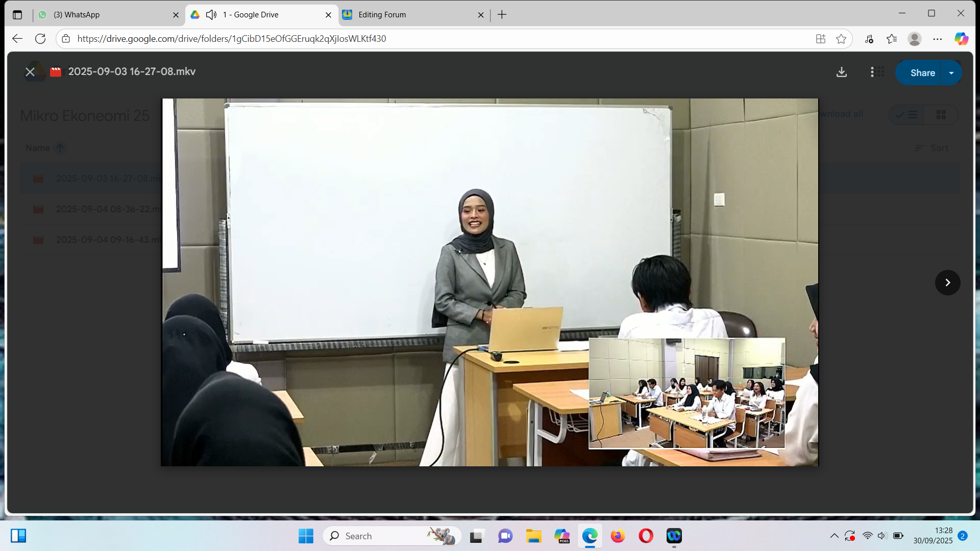Refresh the current page
The width and height of the screenshot is (980, 551).
point(40,39)
